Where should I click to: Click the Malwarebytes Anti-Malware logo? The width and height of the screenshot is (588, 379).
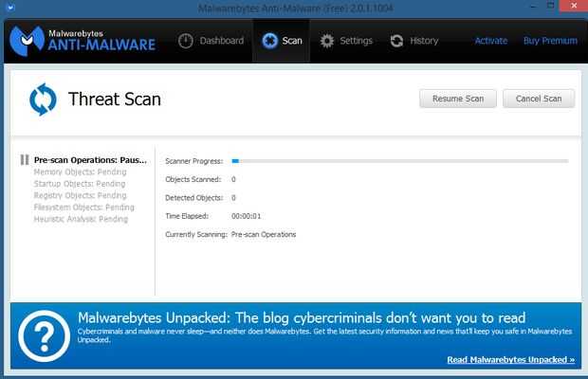[x=83, y=41]
